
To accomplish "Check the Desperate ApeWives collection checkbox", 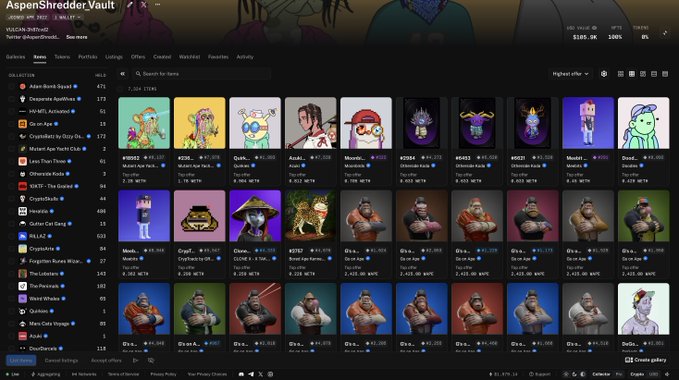I will coord(11,99).
